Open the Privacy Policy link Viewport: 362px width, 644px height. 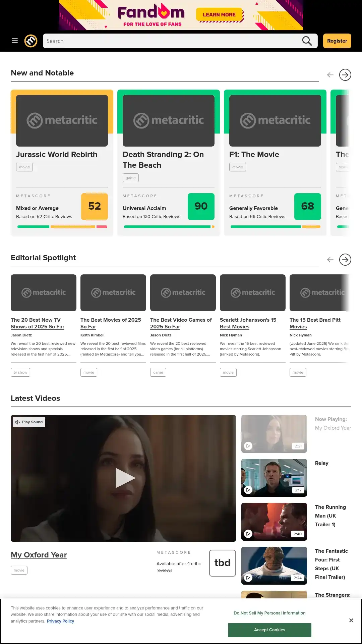point(60,621)
